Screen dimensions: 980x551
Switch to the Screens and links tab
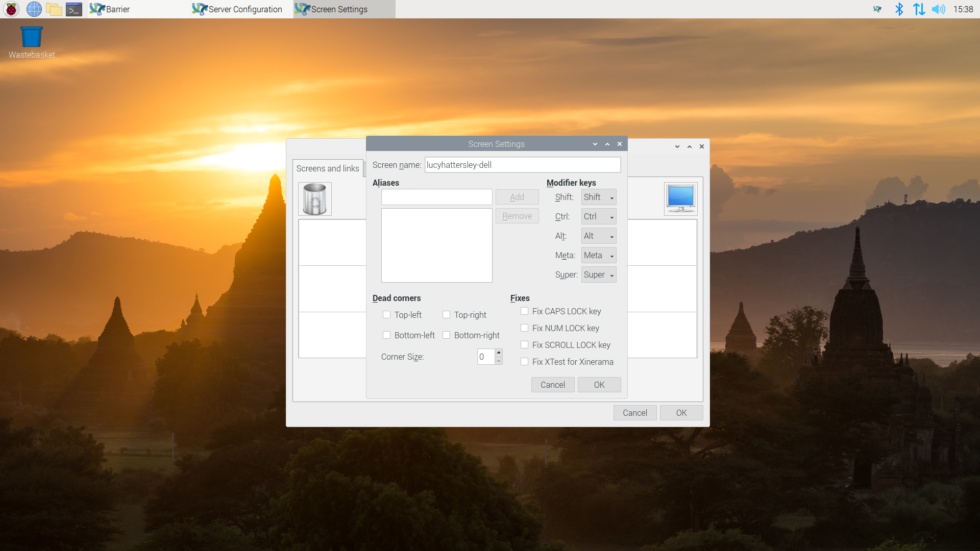[x=328, y=168]
